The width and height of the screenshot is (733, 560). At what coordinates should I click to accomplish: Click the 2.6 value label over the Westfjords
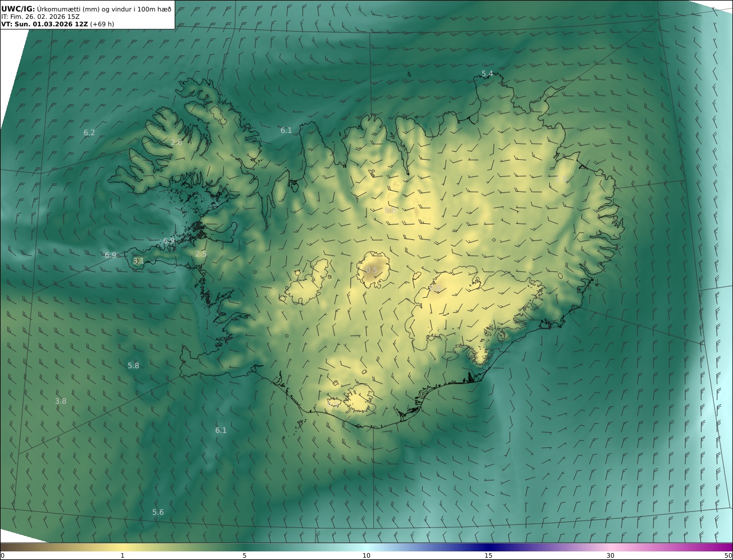pos(176,143)
